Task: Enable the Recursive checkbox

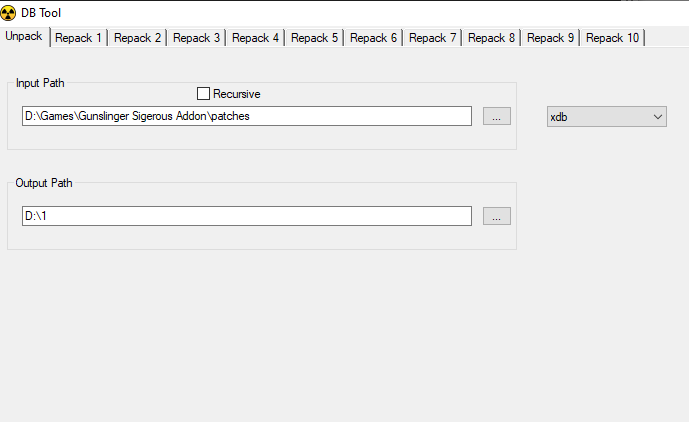Action: tap(204, 94)
